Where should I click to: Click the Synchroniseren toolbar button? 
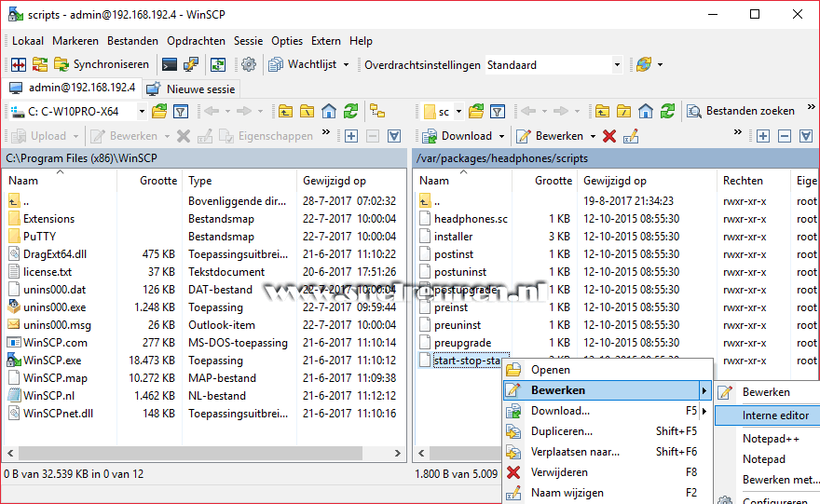point(102,64)
